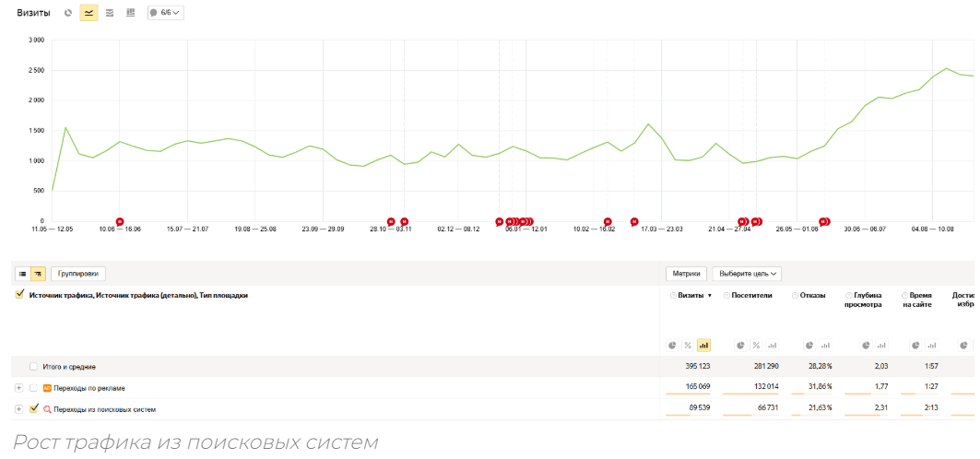This screenshot has width=980, height=459.
Task: Open the Метрики selector
Action: pyautogui.click(x=686, y=274)
